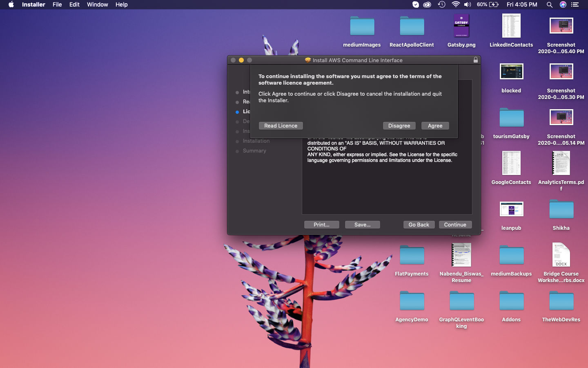Click the date and time Fri 4:05 PM
This screenshot has width=588, height=368.
522,4
